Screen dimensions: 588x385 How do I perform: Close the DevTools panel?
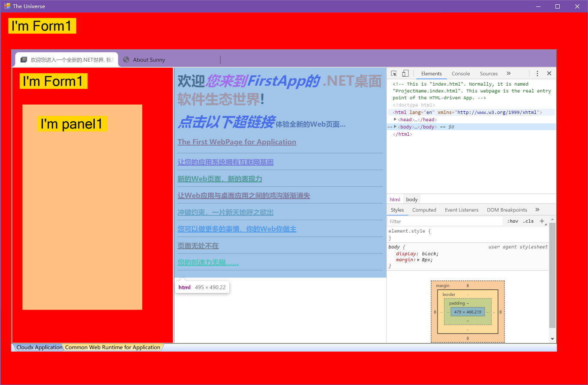[549, 74]
